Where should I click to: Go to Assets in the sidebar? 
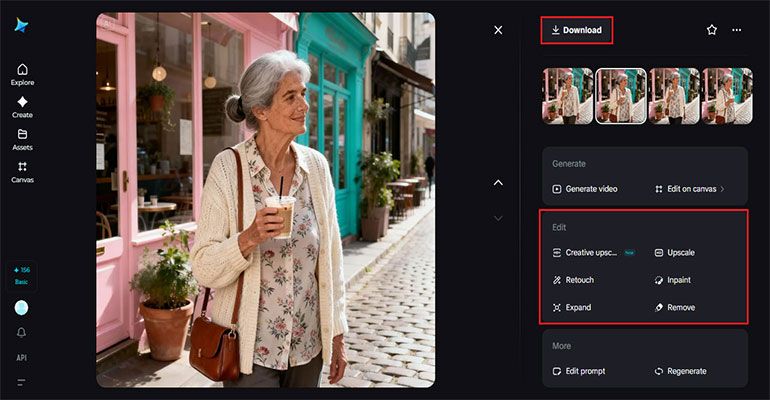pos(22,139)
